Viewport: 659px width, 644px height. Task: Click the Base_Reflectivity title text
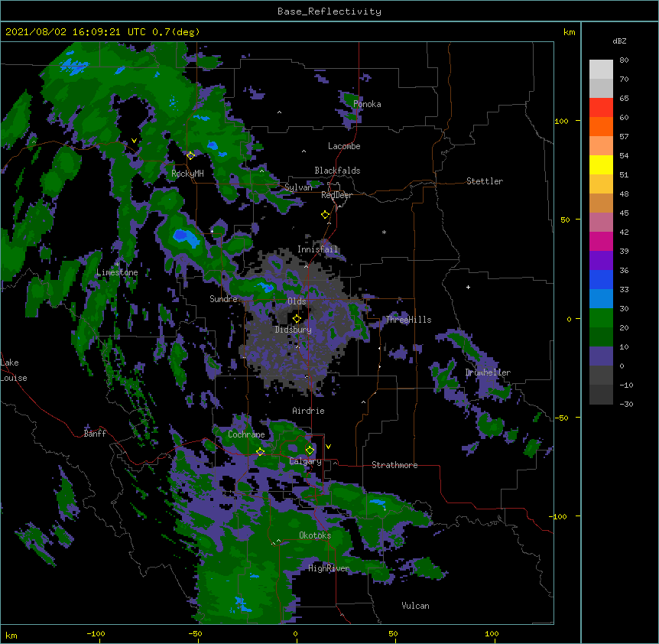tap(329, 11)
